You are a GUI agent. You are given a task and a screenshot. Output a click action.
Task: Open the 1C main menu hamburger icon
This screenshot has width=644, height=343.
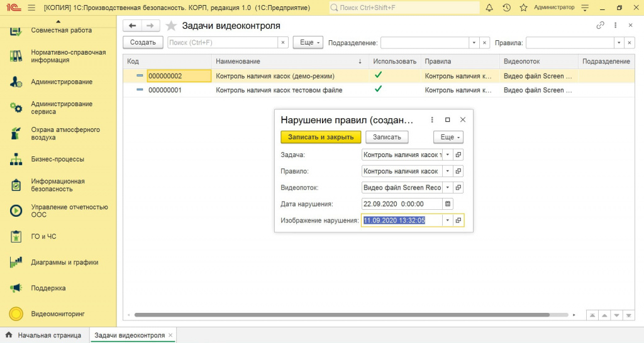[31, 8]
